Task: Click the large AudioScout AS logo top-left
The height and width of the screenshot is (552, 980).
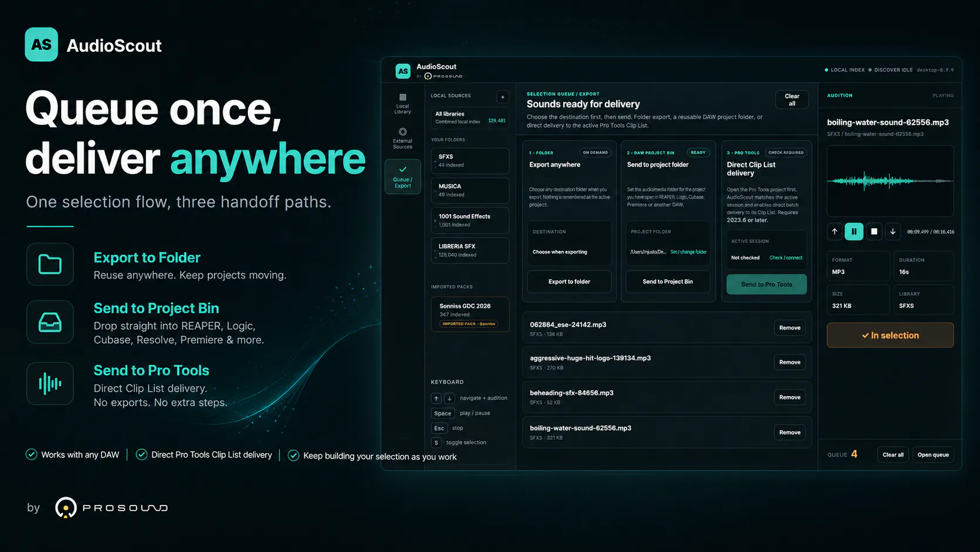Action: pos(42,45)
